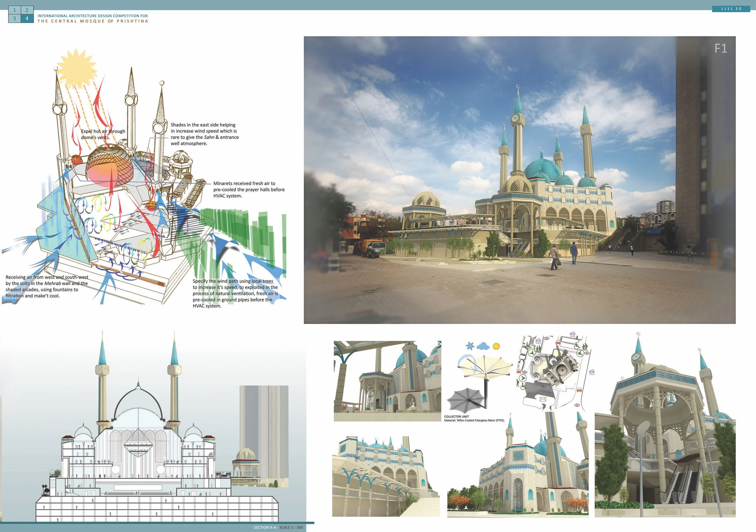Click the small yellow sun beside the cloud
Viewport: 756px width, 532px height.
[x=496, y=346]
